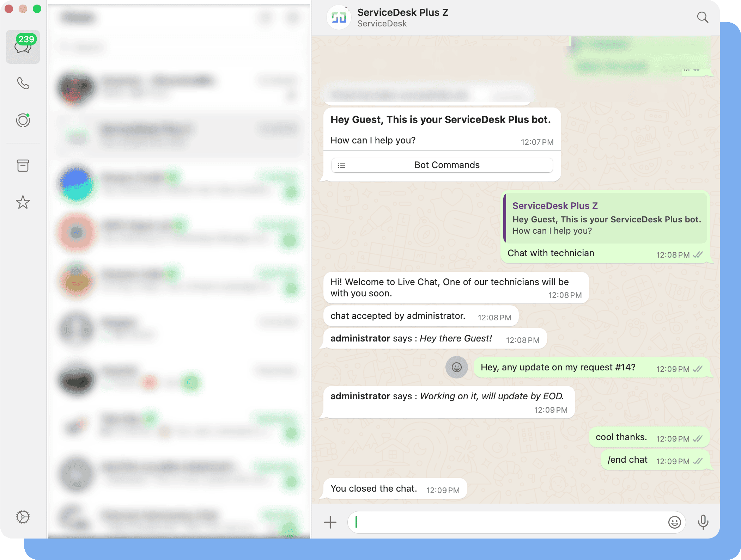741x560 pixels.
Task: Open WhatsApp Settings
Action: pos(23,517)
